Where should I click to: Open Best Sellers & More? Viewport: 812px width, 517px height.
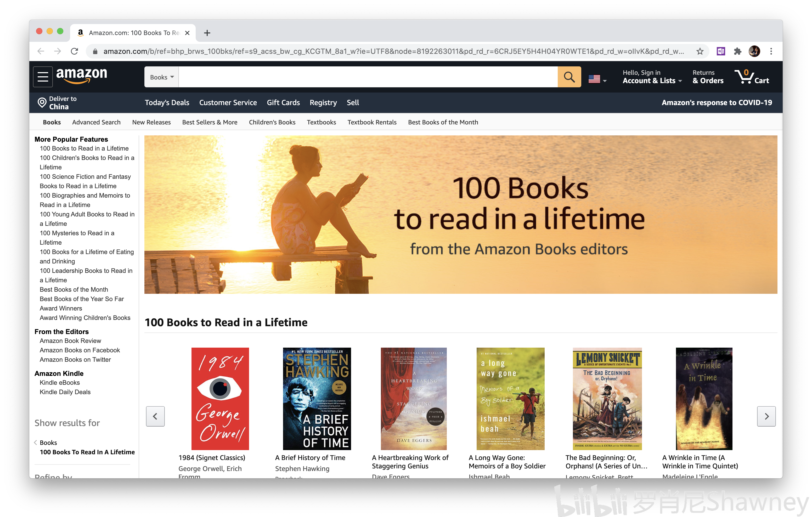point(210,122)
